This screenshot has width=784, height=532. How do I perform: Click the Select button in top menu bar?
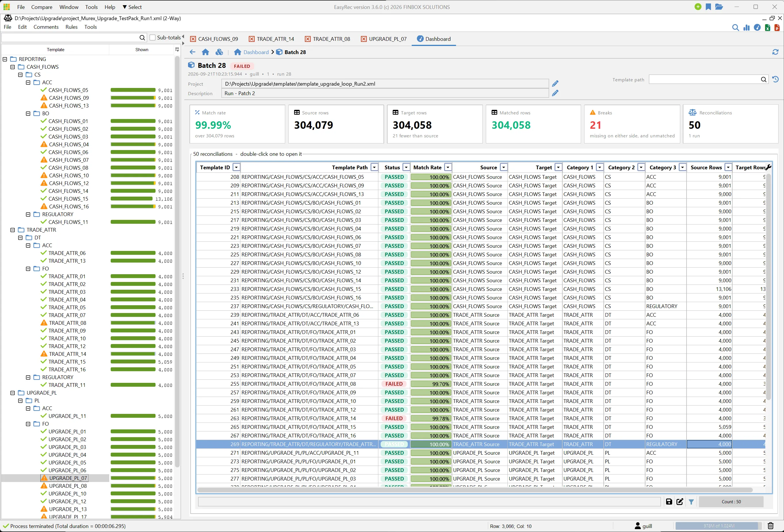[132, 7]
